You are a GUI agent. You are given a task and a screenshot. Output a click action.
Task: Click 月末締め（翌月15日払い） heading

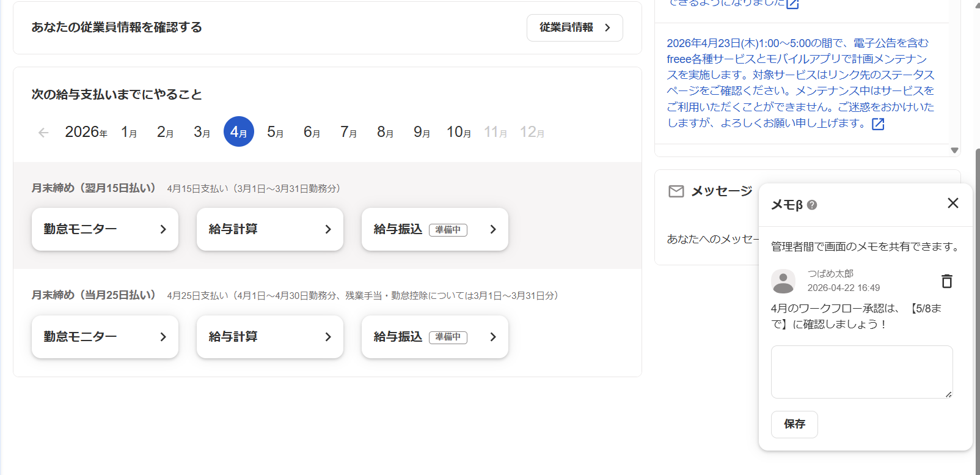[93, 188]
